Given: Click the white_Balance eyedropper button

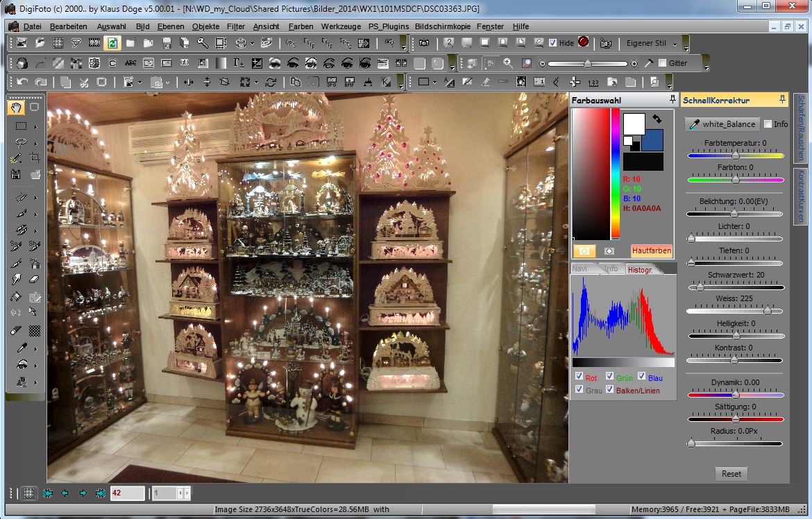Looking at the screenshot, I should point(722,124).
